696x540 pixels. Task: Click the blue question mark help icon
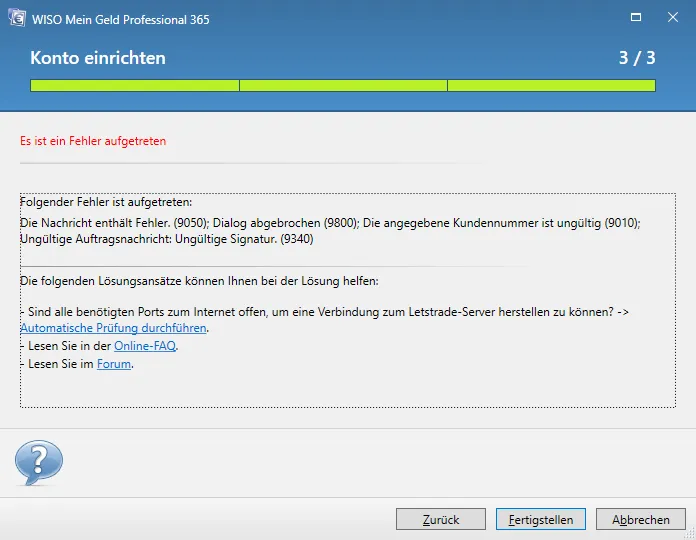coord(38,462)
